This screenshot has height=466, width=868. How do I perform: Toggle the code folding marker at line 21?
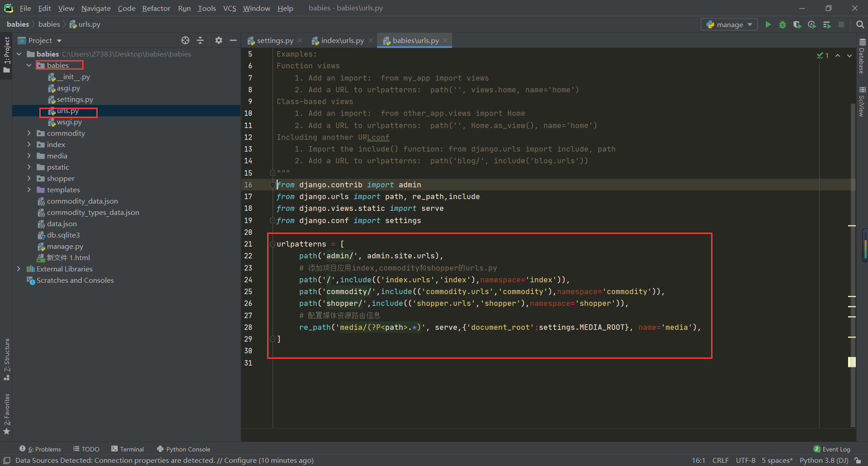273,244
